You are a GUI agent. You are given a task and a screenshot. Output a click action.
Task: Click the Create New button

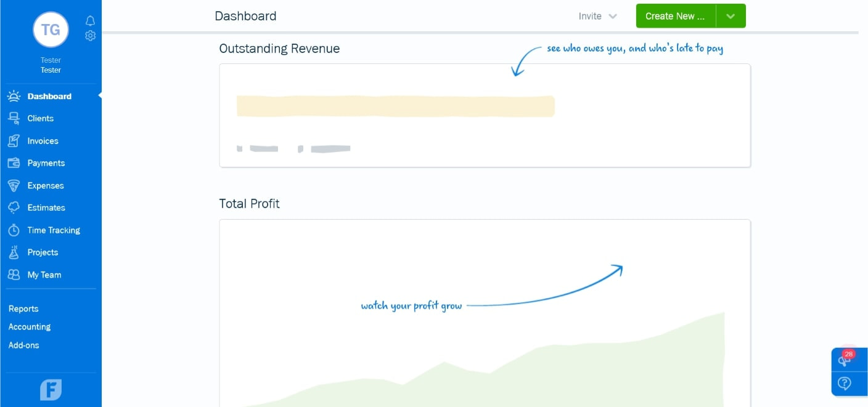click(675, 16)
